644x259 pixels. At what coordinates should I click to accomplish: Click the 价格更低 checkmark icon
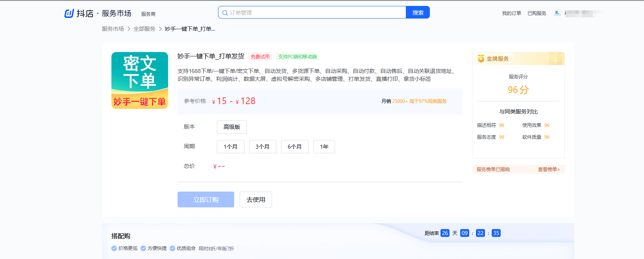114,248
